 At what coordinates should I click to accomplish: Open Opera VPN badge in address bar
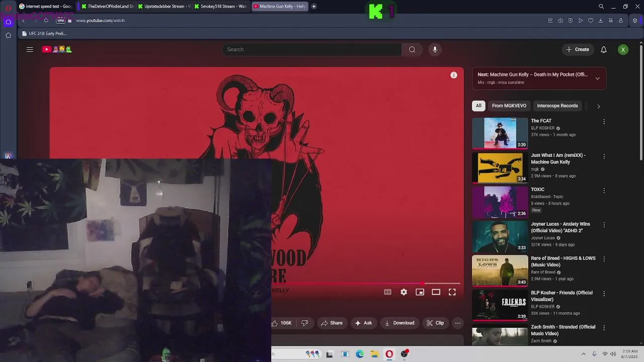point(60,21)
